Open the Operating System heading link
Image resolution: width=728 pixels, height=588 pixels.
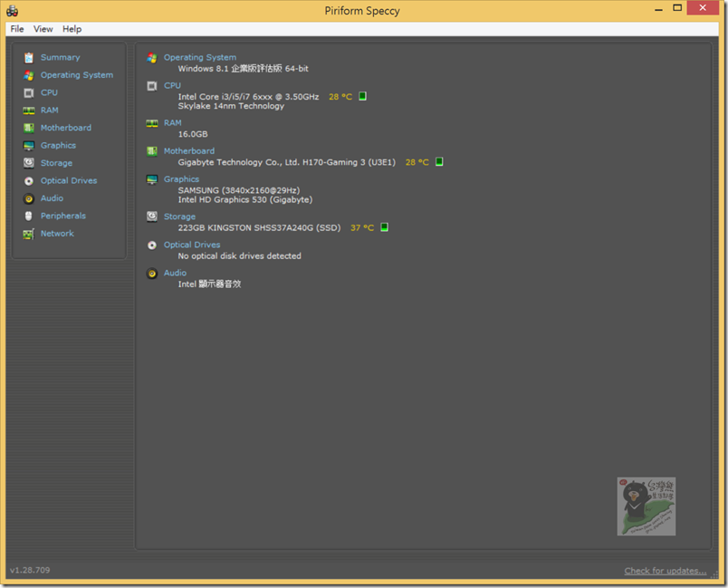click(x=200, y=58)
